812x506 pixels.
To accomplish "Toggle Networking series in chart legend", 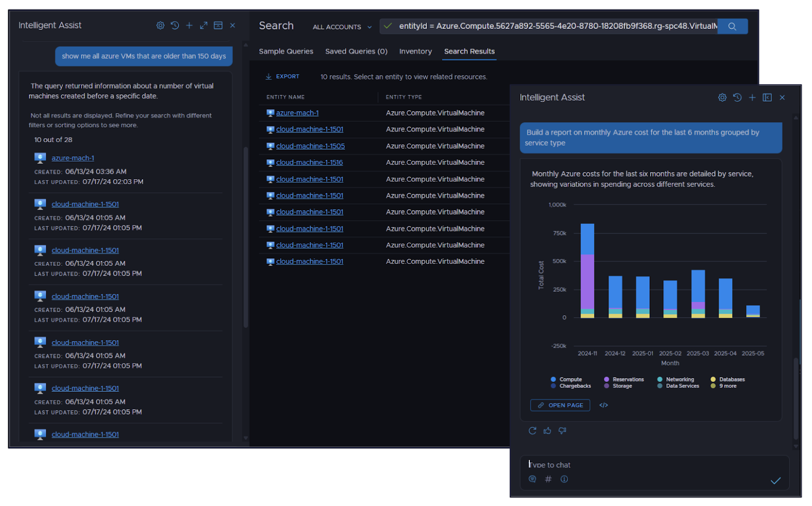I will click(679, 380).
